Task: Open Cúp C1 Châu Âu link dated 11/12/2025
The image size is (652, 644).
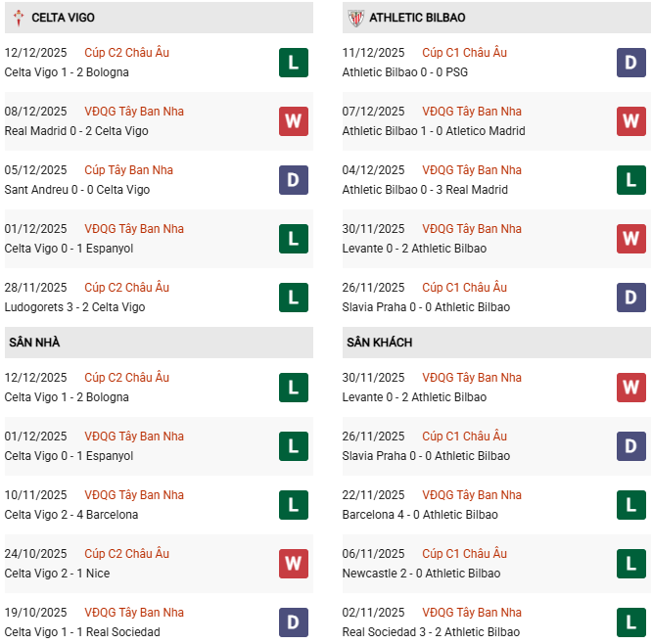Action: click(x=464, y=53)
